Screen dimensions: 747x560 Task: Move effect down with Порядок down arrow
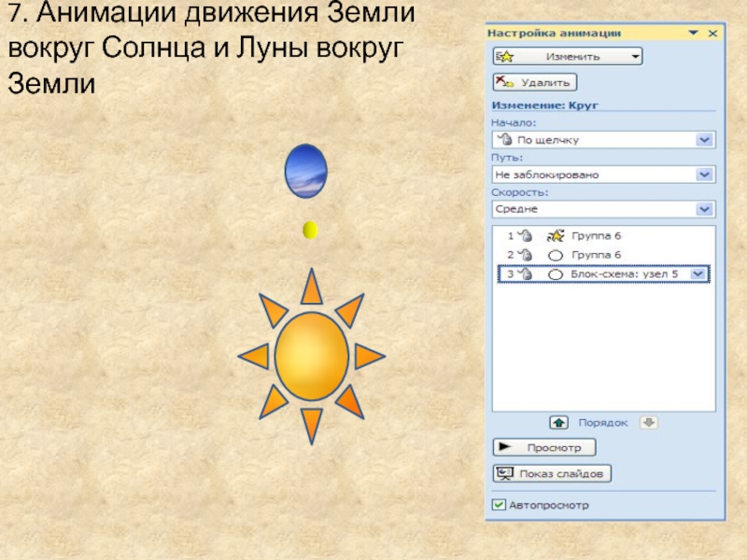tap(649, 423)
